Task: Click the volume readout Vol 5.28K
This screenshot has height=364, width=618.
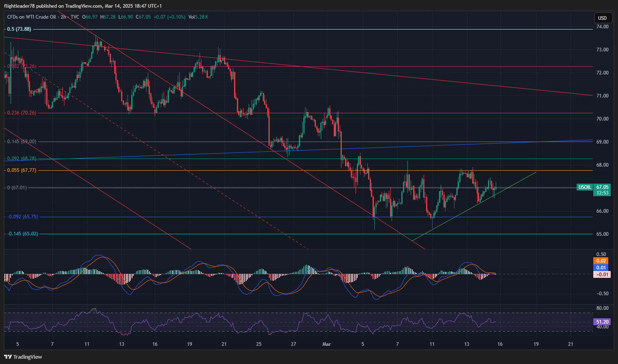Action: click(x=198, y=17)
